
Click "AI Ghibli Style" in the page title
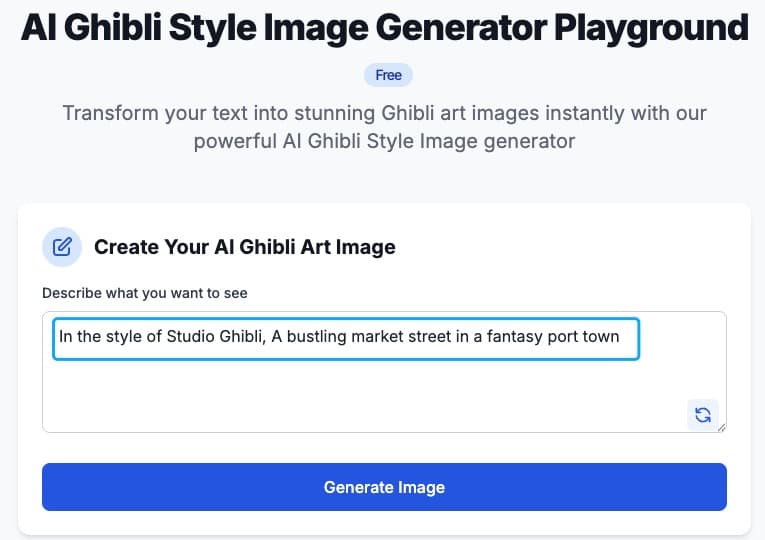139,28
